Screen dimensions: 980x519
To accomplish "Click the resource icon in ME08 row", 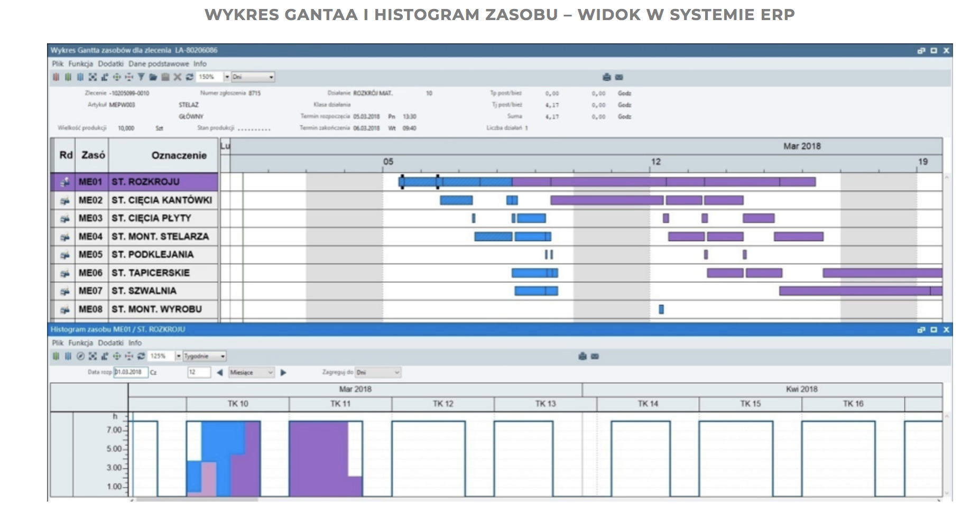I will tap(64, 310).
